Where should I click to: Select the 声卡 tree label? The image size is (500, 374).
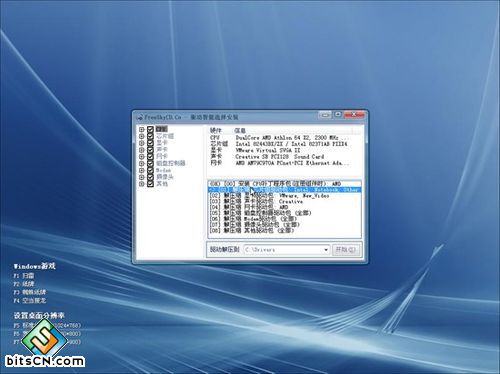[162, 150]
